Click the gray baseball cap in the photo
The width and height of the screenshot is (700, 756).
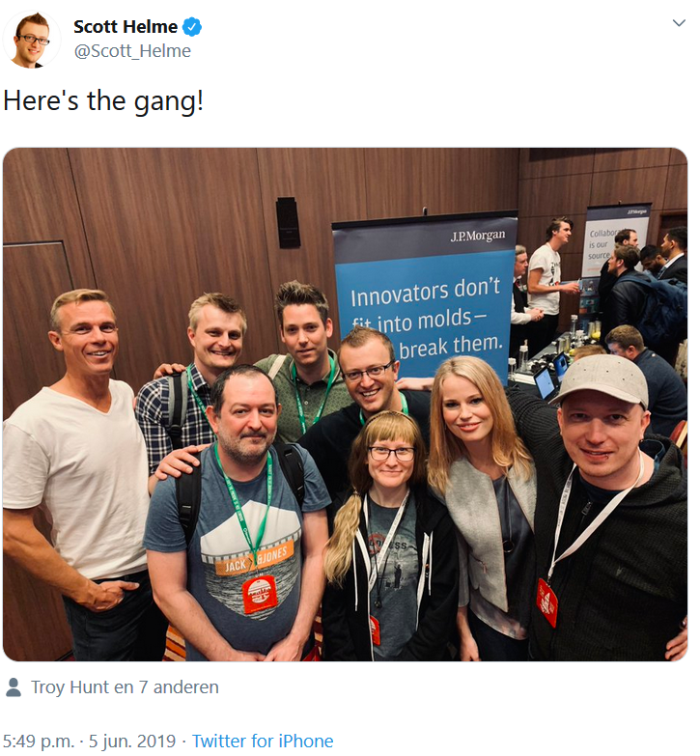coord(602,380)
